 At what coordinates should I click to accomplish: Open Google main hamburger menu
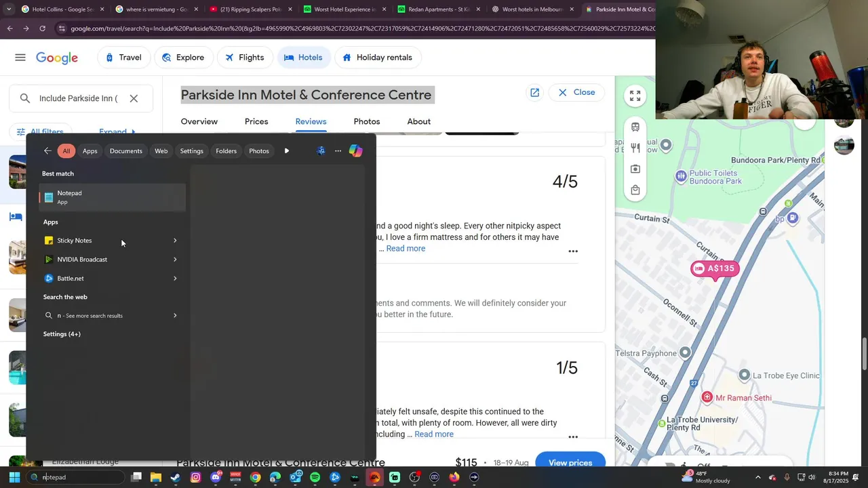(20, 58)
